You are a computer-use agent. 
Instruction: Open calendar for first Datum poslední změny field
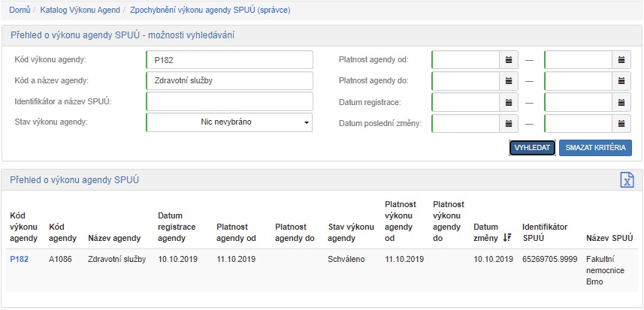pyautogui.click(x=509, y=123)
